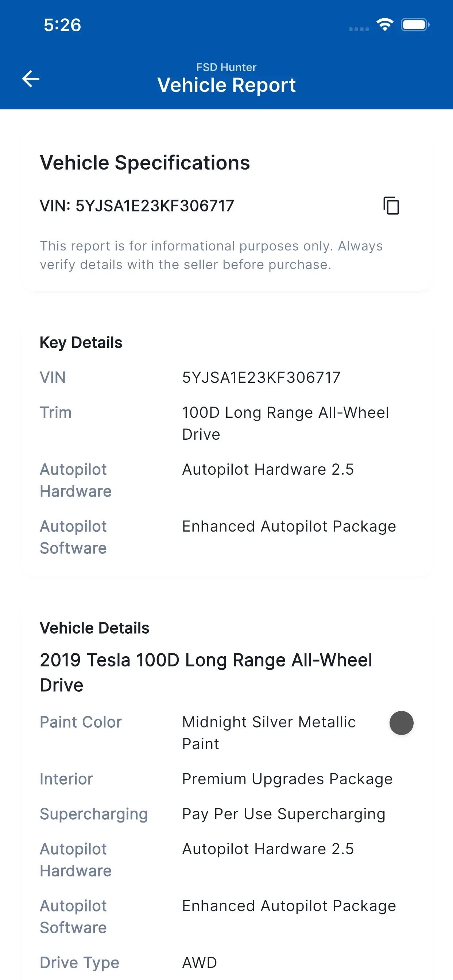
Task: Select the VIN value under Key Details
Action: (x=261, y=378)
